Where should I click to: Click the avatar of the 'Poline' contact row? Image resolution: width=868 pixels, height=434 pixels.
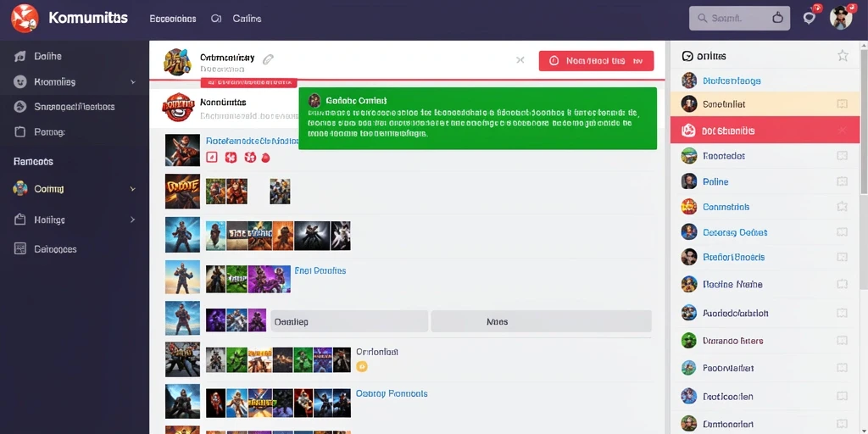coord(688,181)
